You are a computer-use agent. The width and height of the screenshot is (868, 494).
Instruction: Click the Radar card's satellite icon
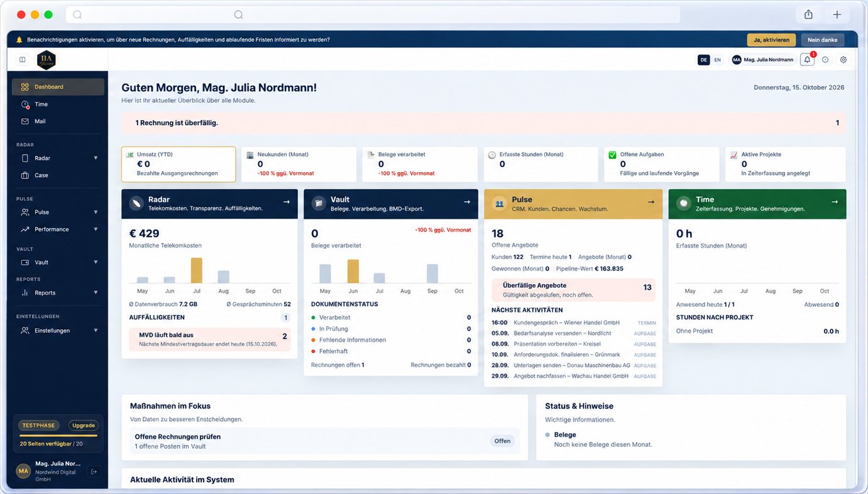pyautogui.click(x=136, y=204)
